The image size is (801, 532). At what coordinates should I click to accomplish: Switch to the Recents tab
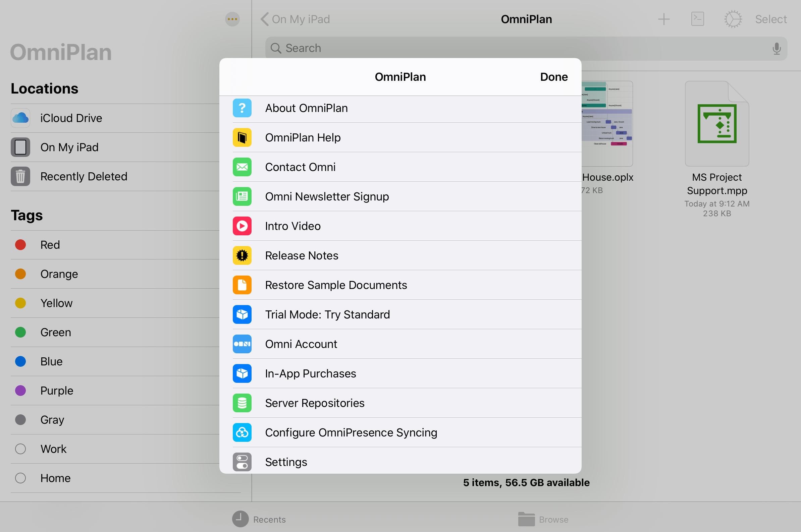point(259,519)
